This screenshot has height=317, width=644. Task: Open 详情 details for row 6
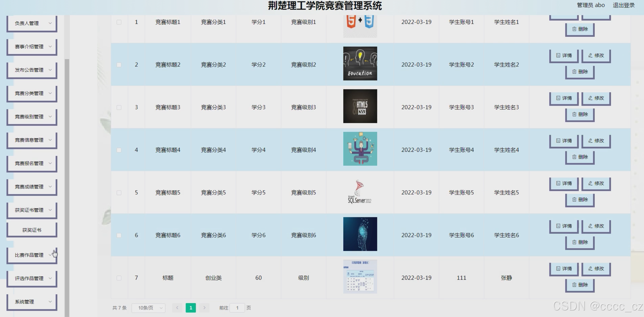tap(564, 226)
